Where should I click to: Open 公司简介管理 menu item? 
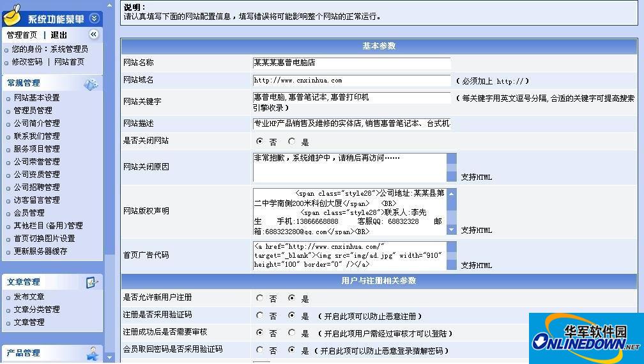pyautogui.click(x=37, y=123)
